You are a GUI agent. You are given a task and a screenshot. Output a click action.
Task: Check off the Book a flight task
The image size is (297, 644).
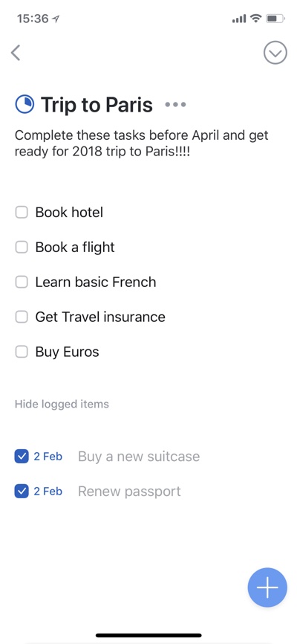(x=22, y=247)
